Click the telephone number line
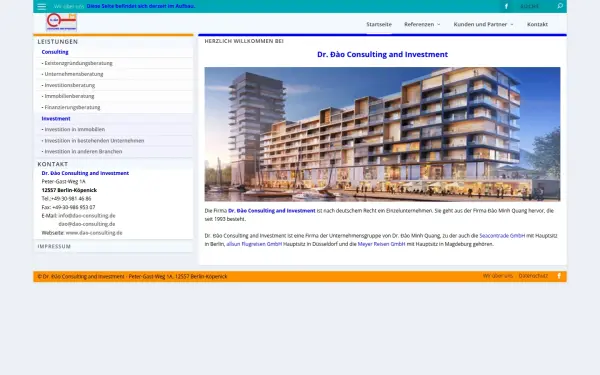 [66, 199]
